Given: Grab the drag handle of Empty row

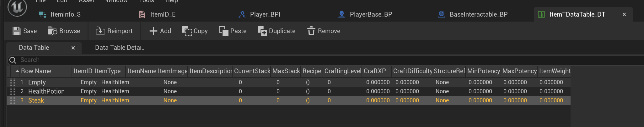Looking at the screenshot, I should [13, 82].
